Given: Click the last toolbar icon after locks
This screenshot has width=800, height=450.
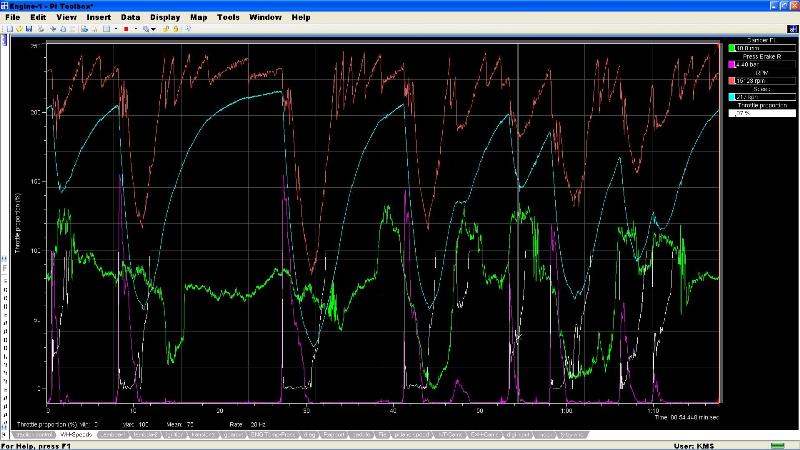Looking at the screenshot, I should click(188, 29).
